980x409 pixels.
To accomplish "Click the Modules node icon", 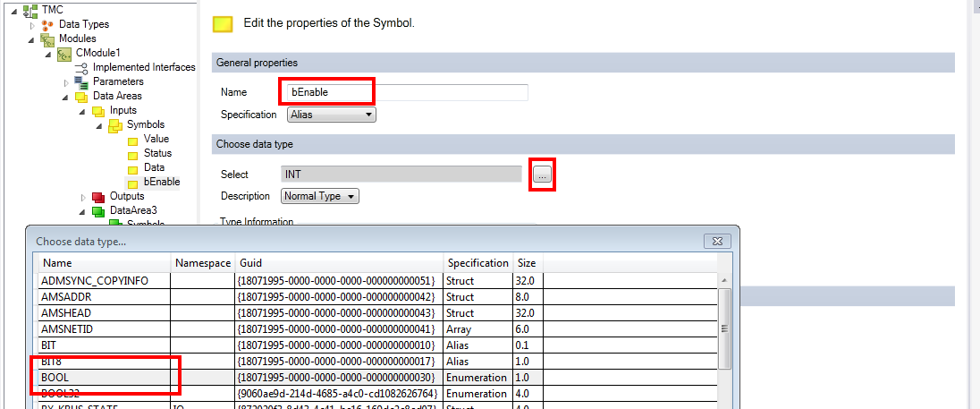I will pyautogui.click(x=46, y=38).
